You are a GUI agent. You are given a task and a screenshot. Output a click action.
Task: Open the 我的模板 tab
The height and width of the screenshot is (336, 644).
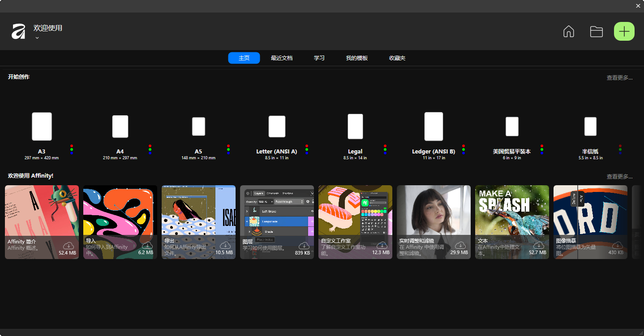[x=357, y=58]
